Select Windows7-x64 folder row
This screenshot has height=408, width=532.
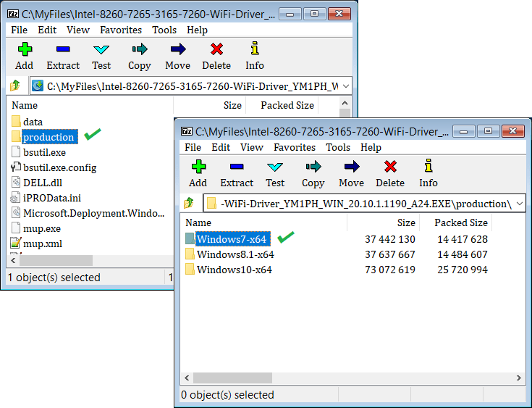tap(228, 239)
